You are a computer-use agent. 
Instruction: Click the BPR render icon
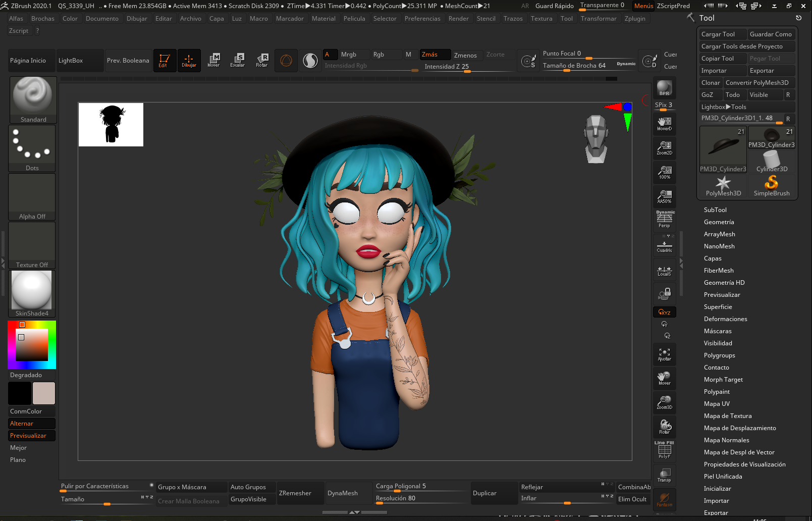(664, 88)
